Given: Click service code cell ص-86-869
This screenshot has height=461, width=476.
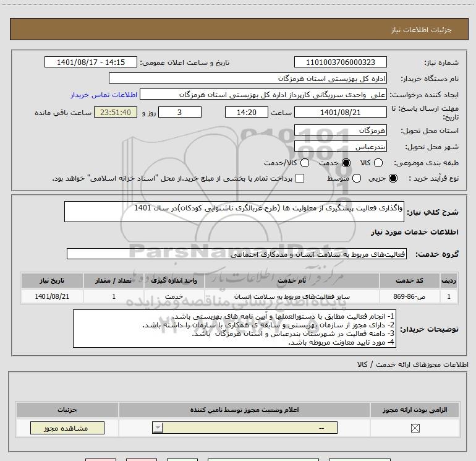Looking at the screenshot, I should 409,296.
